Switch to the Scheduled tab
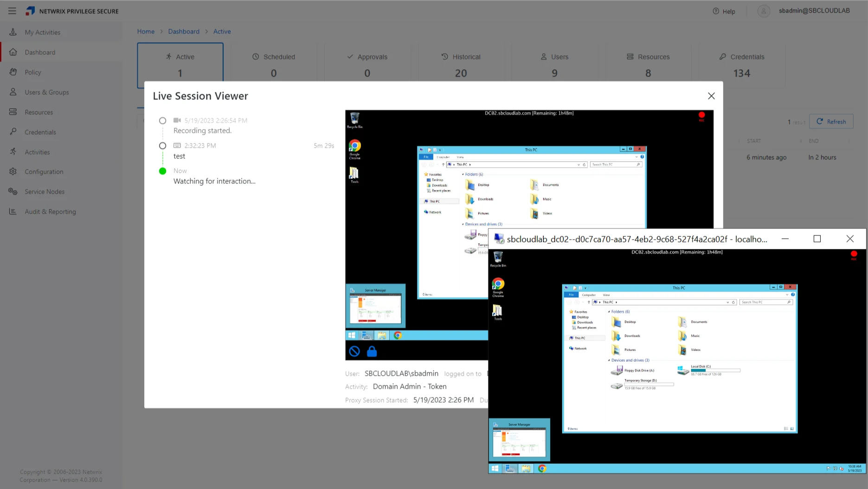The image size is (868, 489). coord(274,65)
